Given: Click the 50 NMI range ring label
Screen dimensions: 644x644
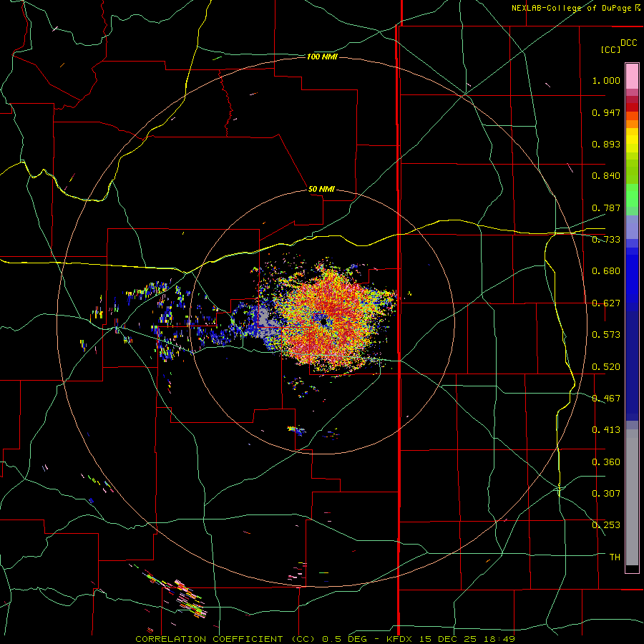Looking at the screenshot, I should 321,190.
